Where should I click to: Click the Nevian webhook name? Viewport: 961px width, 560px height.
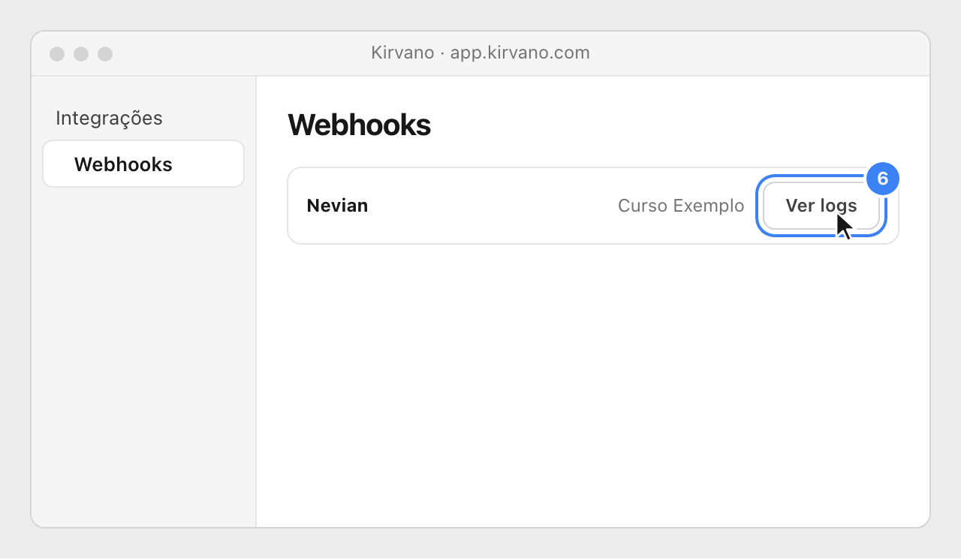[337, 206]
